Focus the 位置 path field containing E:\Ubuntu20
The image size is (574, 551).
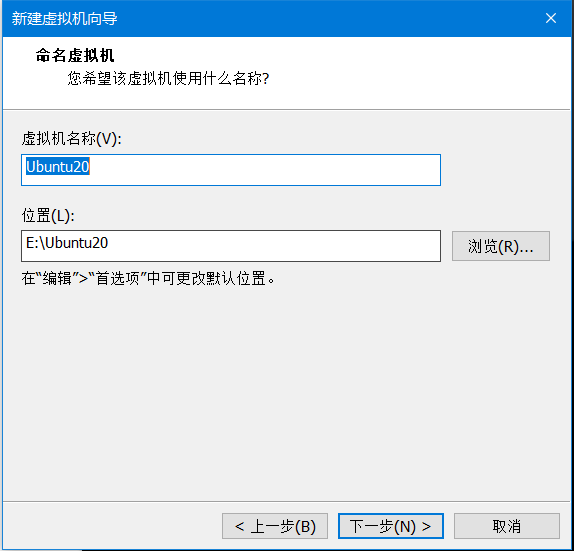click(x=231, y=246)
